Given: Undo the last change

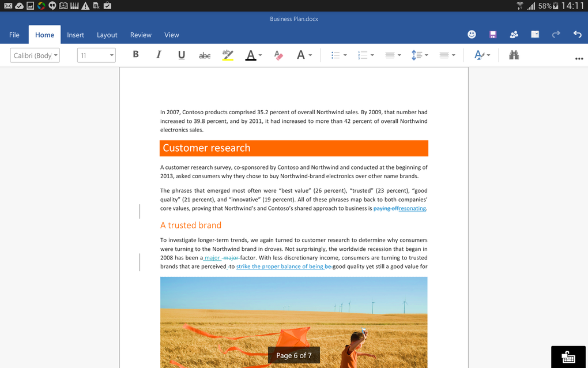Looking at the screenshot, I should (577, 34).
